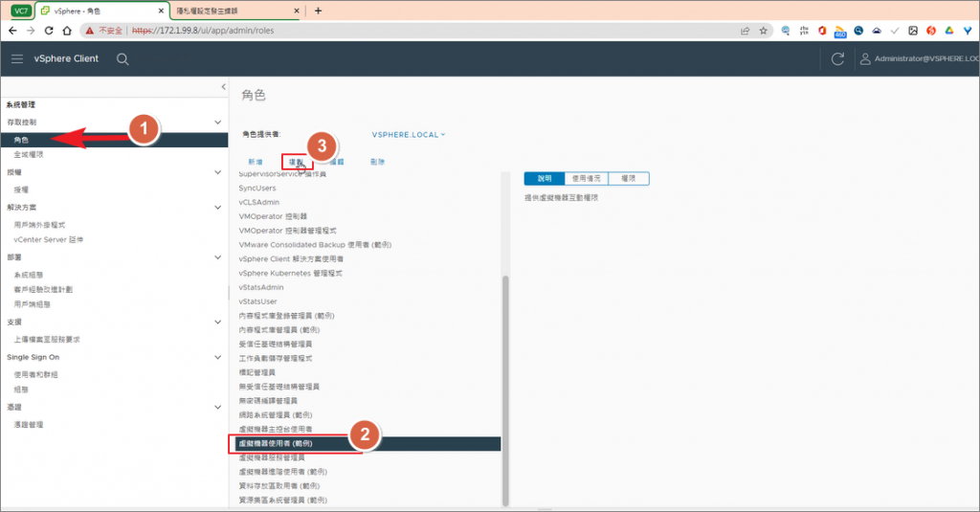Go forward in the browser
This screenshot has width=980, height=512.
pyautogui.click(x=31, y=30)
